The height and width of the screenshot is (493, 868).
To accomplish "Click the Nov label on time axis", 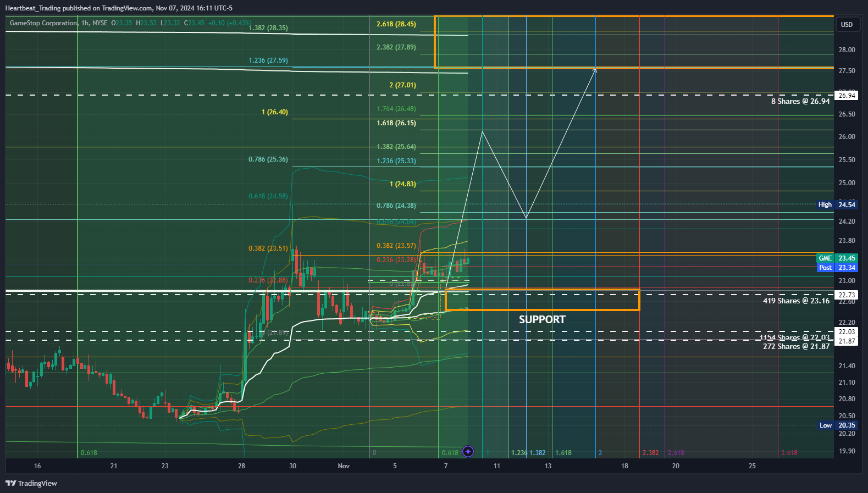I will (344, 466).
